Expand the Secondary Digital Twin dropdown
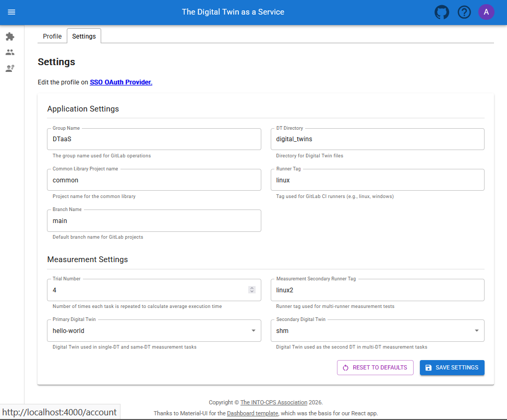This screenshot has width=507, height=420. 377,330
